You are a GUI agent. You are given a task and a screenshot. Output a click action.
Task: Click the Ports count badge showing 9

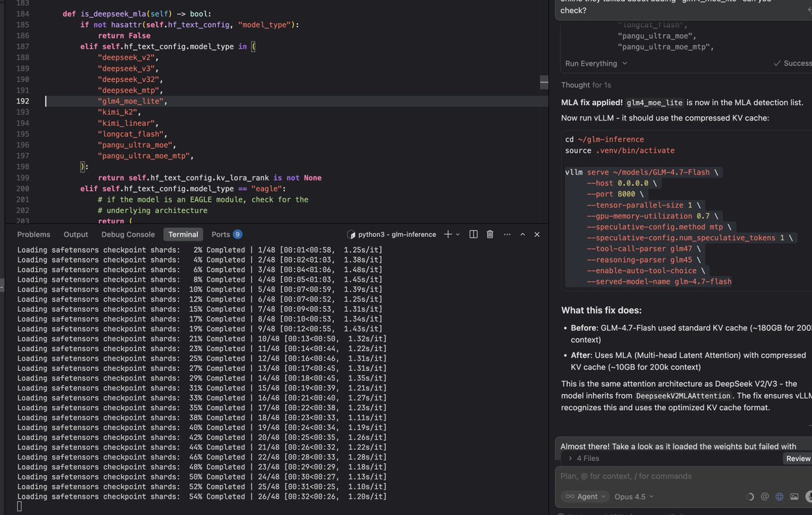[238, 234]
